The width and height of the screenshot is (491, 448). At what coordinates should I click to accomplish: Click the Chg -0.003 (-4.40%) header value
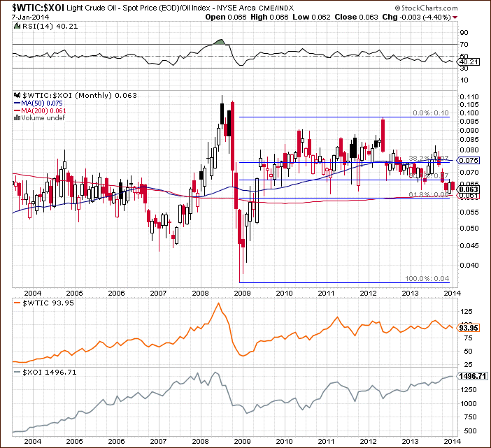417,17
